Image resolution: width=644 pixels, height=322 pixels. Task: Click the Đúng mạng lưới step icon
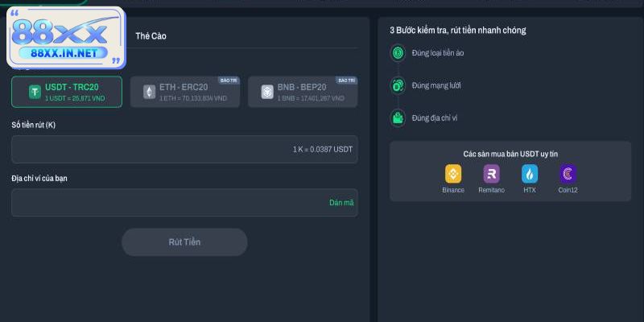(x=398, y=85)
